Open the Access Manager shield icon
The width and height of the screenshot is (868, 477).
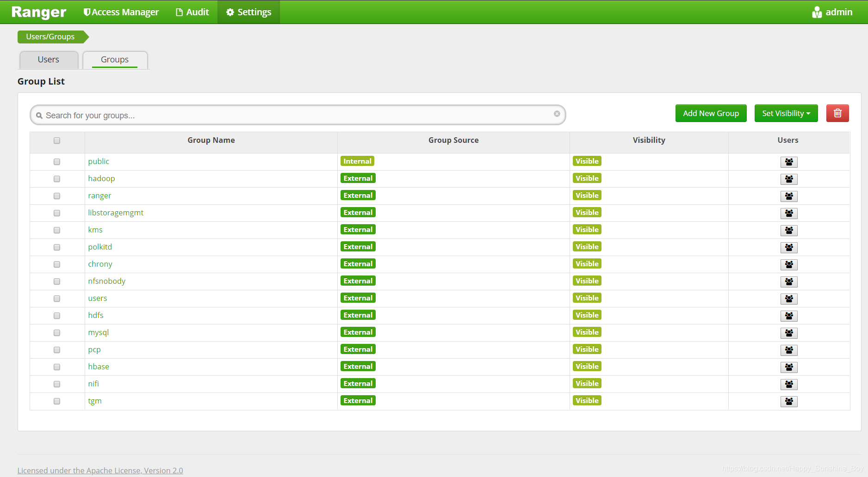point(87,12)
